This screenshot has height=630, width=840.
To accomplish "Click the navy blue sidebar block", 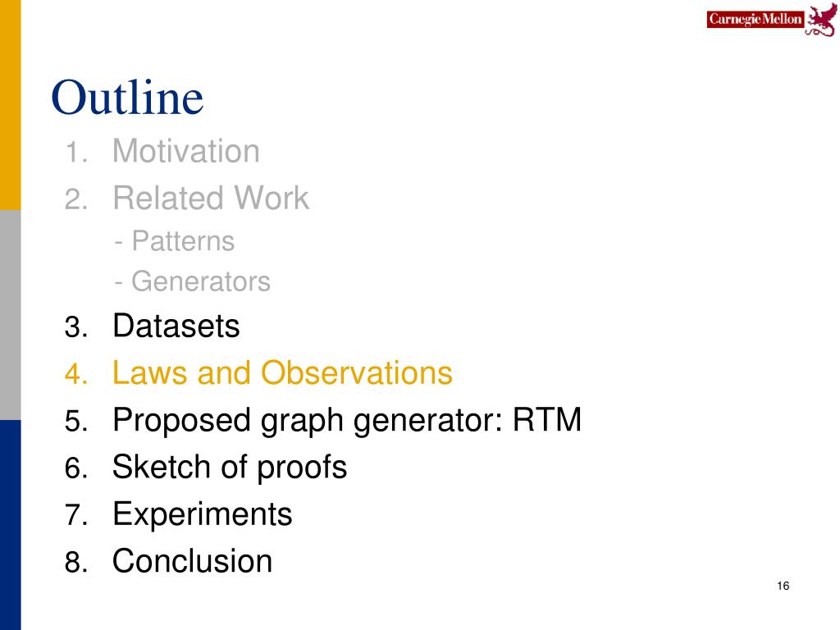I will click(x=10, y=525).
